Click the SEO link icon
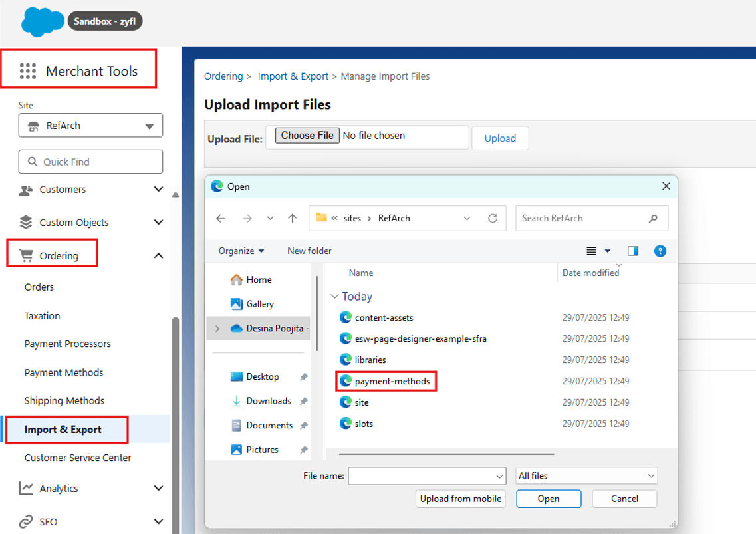The image size is (756, 534). (x=26, y=521)
